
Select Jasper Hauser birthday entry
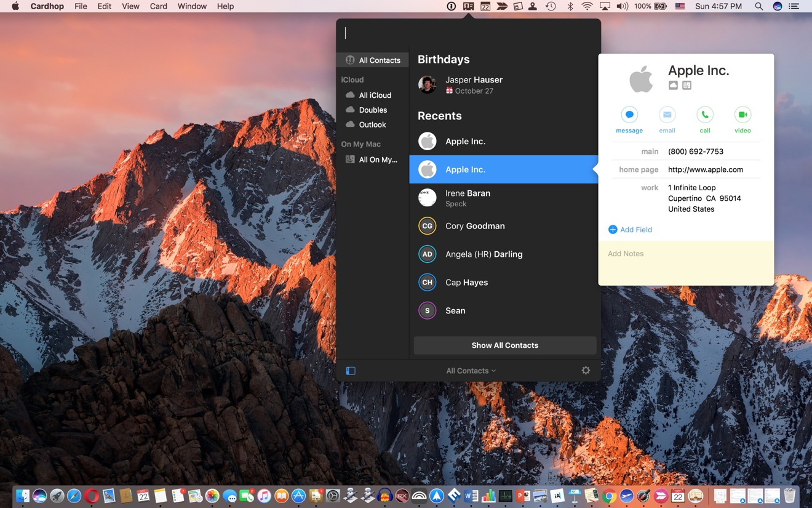click(x=504, y=85)
